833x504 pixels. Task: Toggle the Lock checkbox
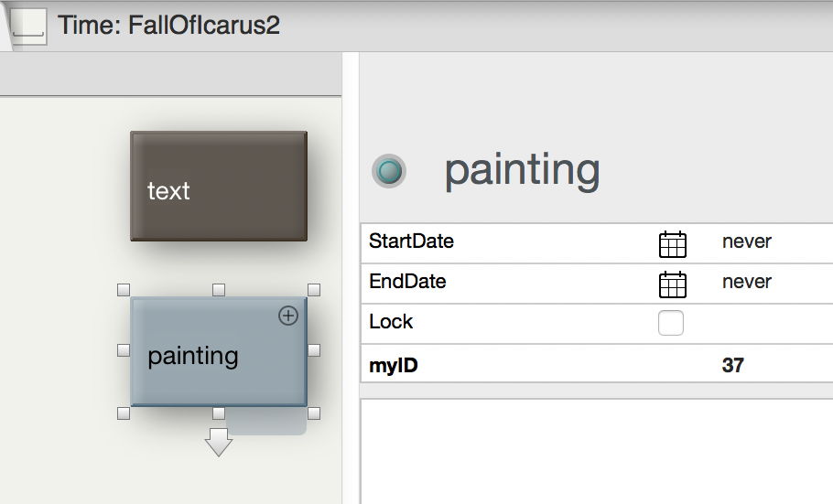[x=671, y=323]
